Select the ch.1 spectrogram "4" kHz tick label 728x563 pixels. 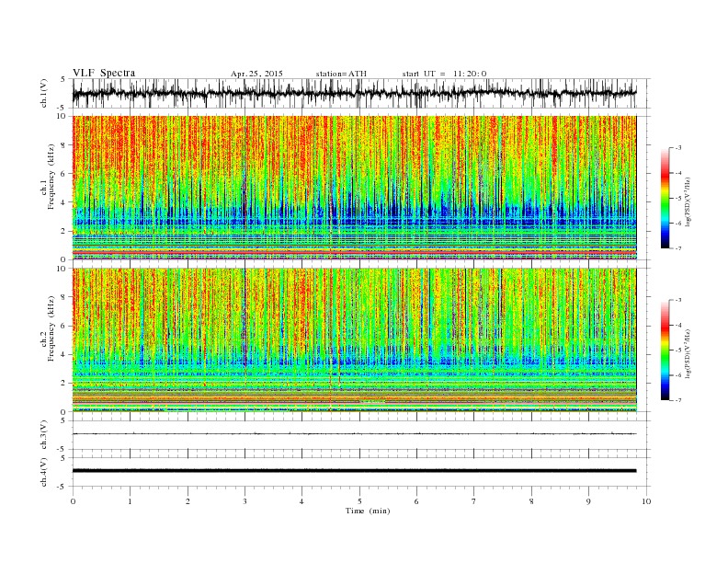tap(64, 202)
